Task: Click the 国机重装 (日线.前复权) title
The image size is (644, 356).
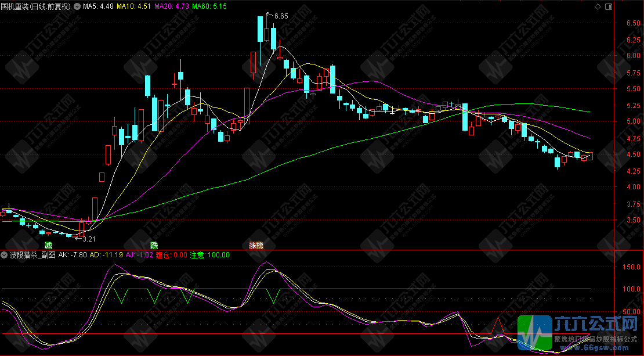Action: [x=36, y=6]
